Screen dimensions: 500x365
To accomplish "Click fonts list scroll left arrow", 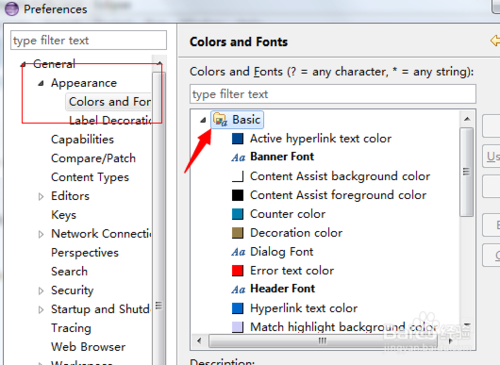I will tap(199, 341).
